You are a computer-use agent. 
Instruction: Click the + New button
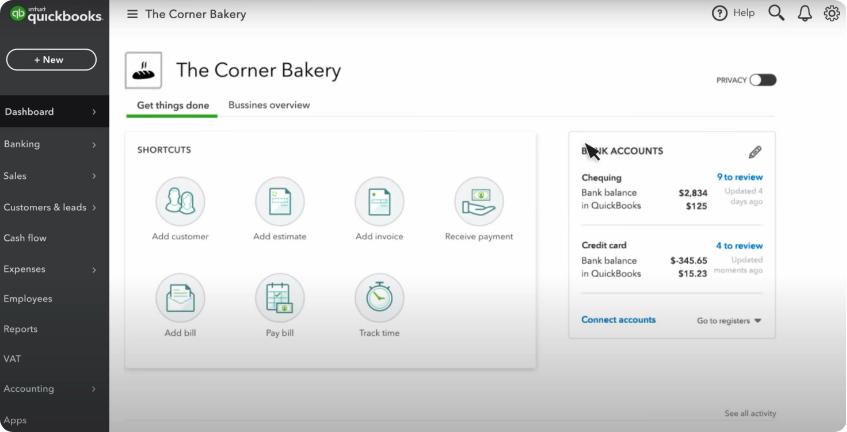tap(51, 59)
